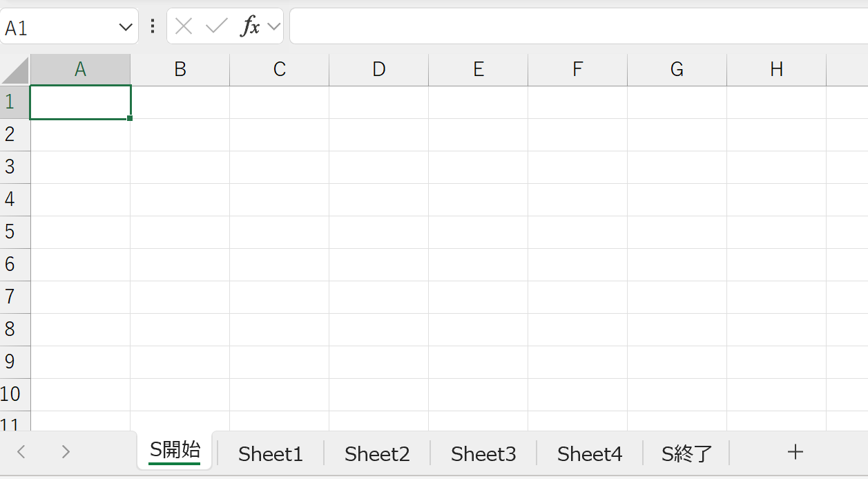Go to previous sheet tab arrow
The height and width of the screenshot is (479, 868).
coord(21,452)
